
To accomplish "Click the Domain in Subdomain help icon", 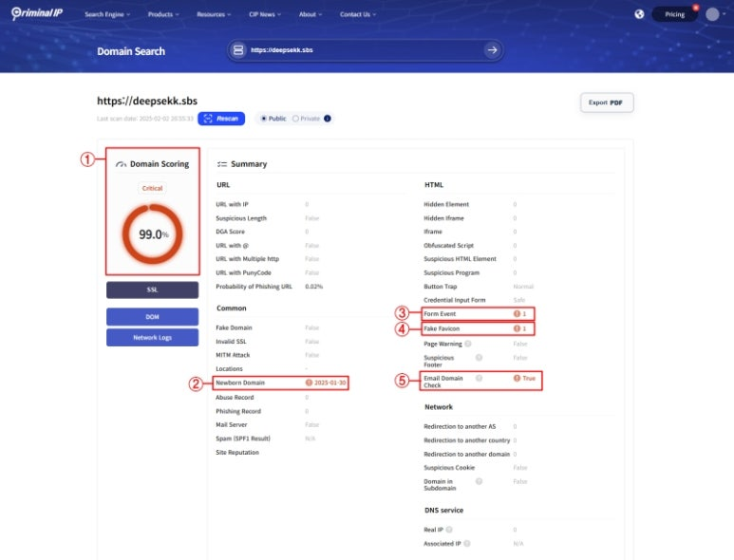I will click(x=479, y=481).
